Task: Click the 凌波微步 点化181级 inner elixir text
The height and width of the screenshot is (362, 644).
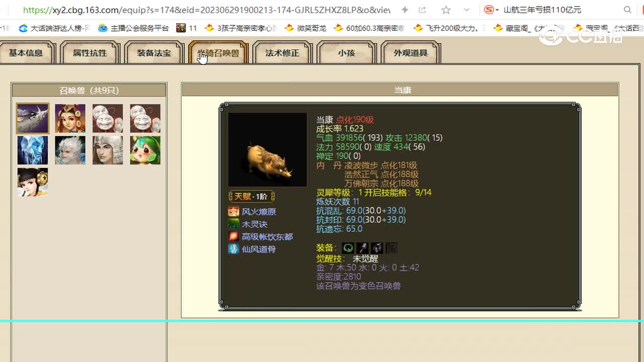Action: [380, 165]
